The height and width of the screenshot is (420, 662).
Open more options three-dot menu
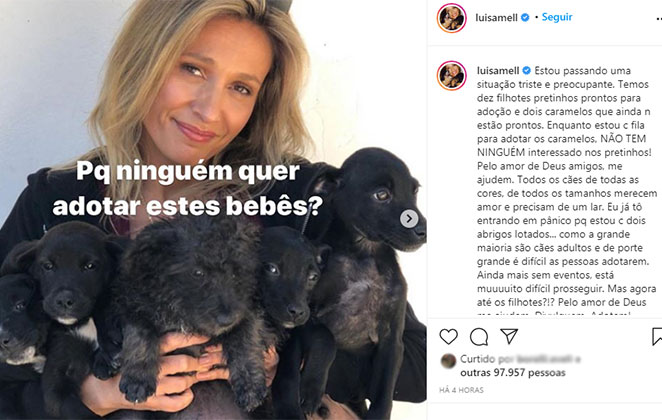[659, 19]
